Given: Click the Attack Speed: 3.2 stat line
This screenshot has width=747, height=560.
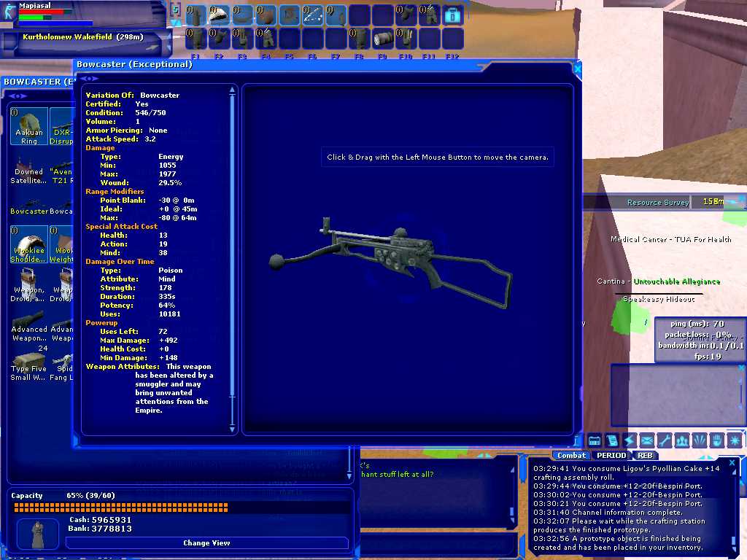Looking at the screenshot, I should tap(120, 139).
